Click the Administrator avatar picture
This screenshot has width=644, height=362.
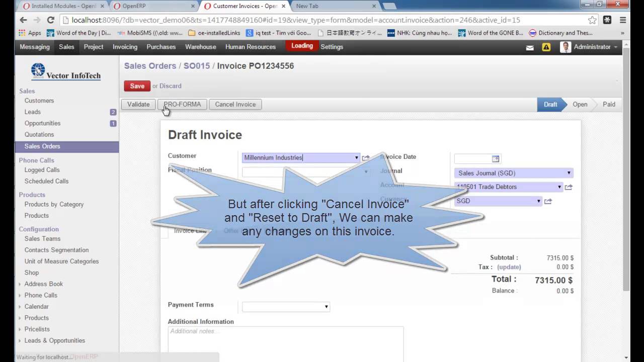566,47
